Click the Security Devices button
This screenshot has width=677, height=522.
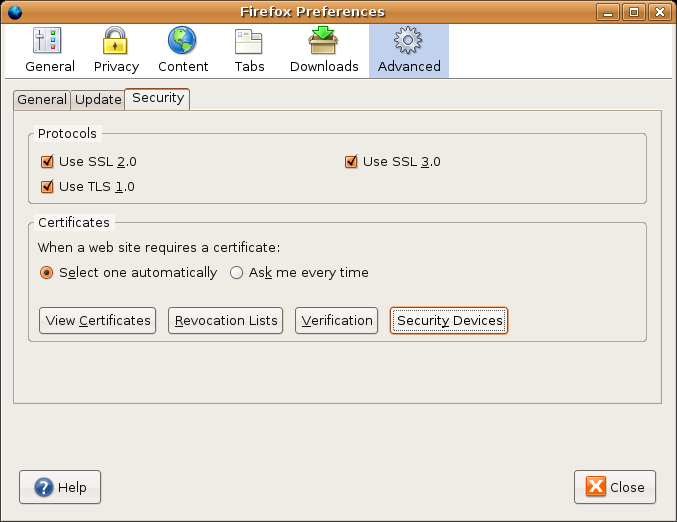pyautogui.click(x=449, y=320)
